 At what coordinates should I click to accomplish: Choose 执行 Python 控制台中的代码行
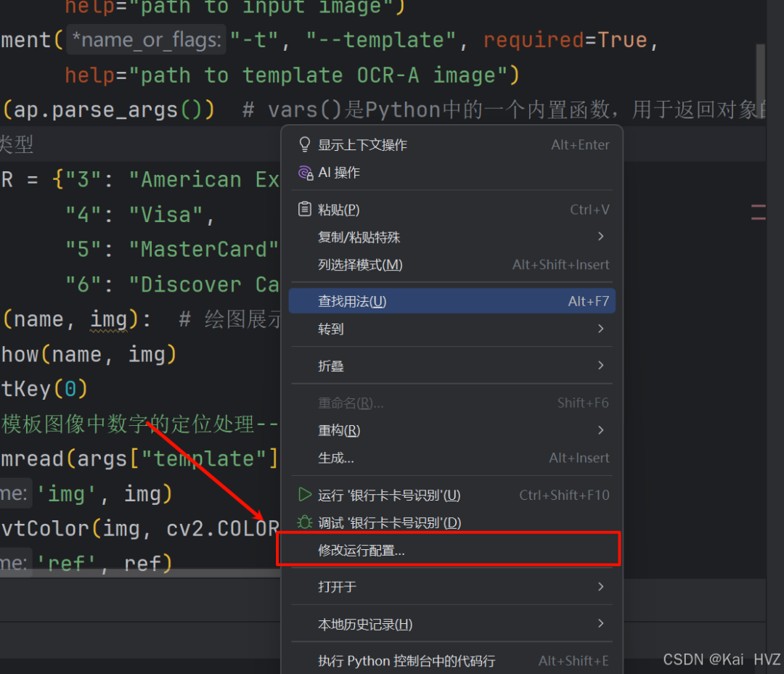click(x=452, y=660)
